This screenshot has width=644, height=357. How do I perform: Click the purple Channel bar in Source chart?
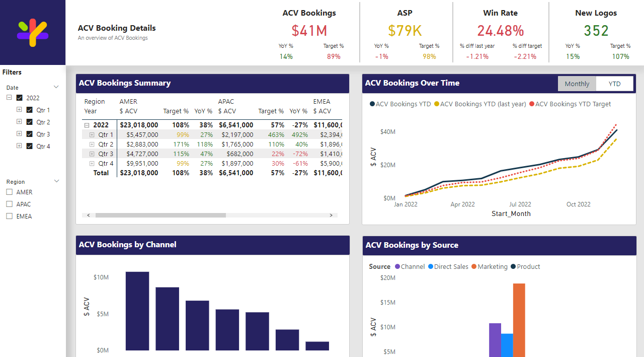[495, 340]
